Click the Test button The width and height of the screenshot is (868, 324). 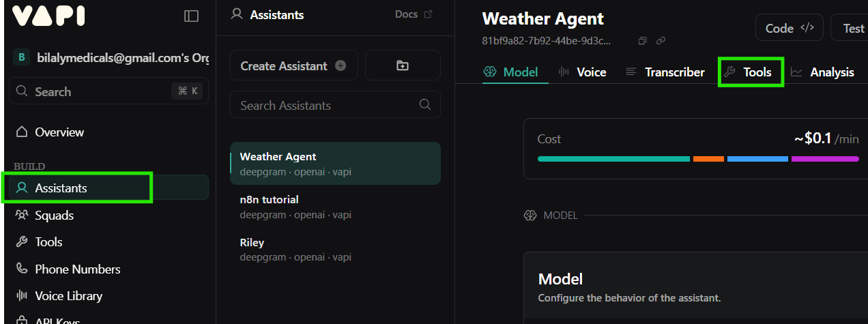850,28
